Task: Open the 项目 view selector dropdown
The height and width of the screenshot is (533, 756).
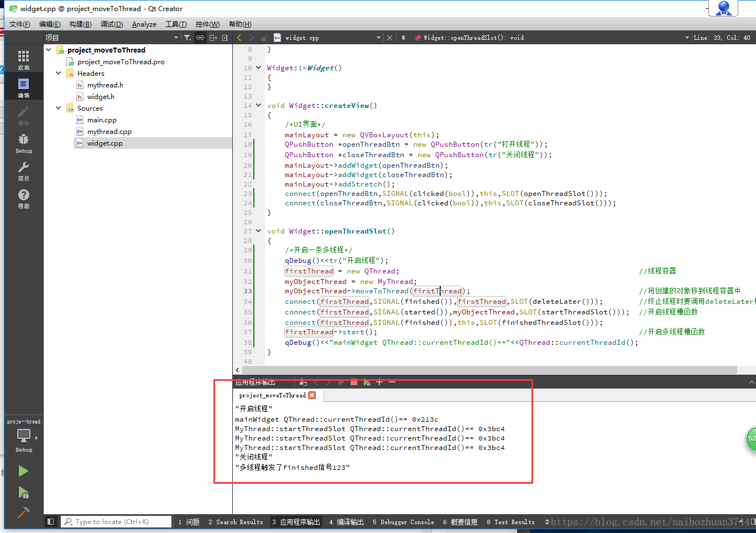Action: (x=176, y=38)
